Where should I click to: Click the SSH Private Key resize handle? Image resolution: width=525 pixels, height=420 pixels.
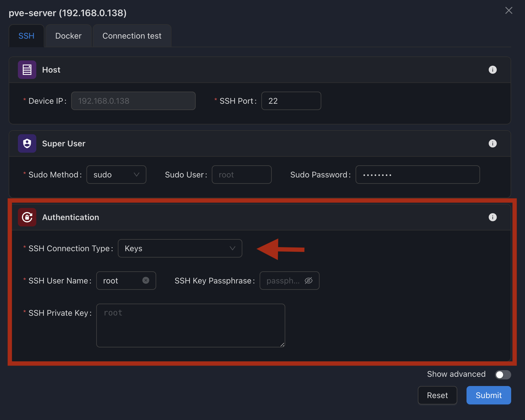(x=282, y=345)
